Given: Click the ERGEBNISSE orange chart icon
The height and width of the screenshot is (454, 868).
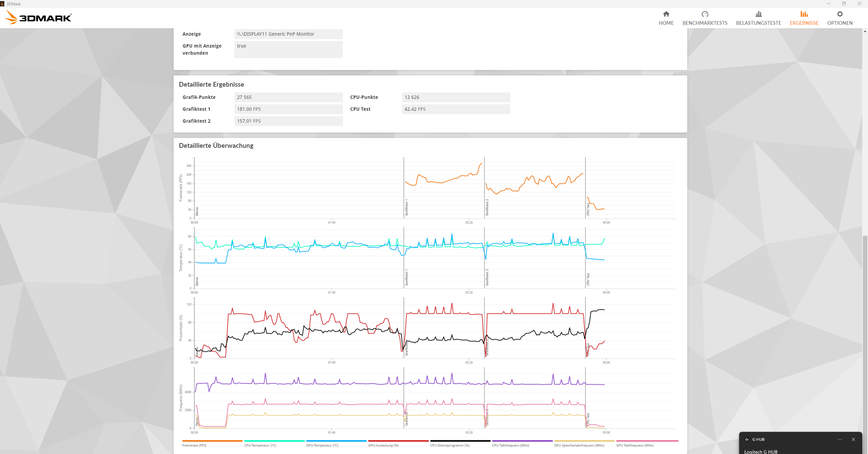Looking at the screenshot, I should point(804,14).
